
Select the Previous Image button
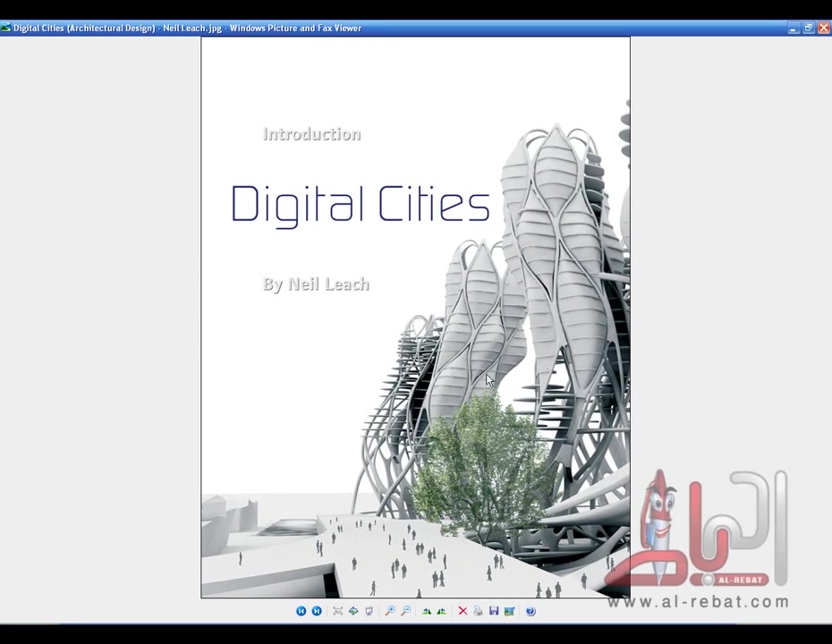301,611
